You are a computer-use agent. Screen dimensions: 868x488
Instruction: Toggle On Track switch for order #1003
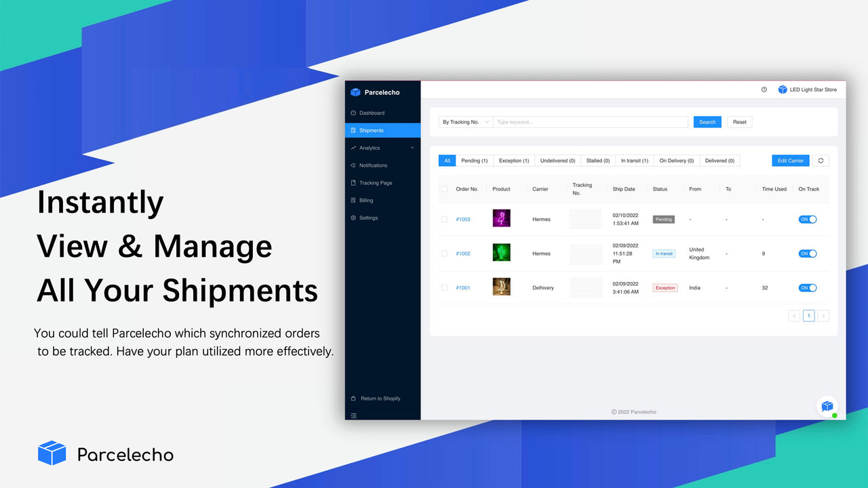(808, 220)
